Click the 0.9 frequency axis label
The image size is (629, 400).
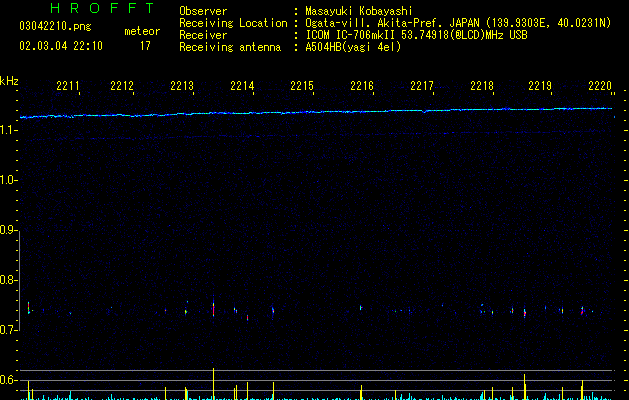coord(9,230)
